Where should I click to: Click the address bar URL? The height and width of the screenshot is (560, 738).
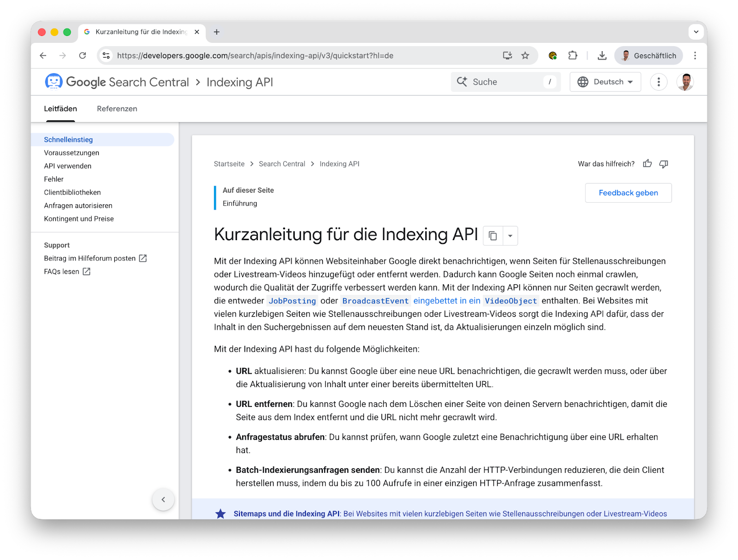pyautogui.click(x=255, y=56)
